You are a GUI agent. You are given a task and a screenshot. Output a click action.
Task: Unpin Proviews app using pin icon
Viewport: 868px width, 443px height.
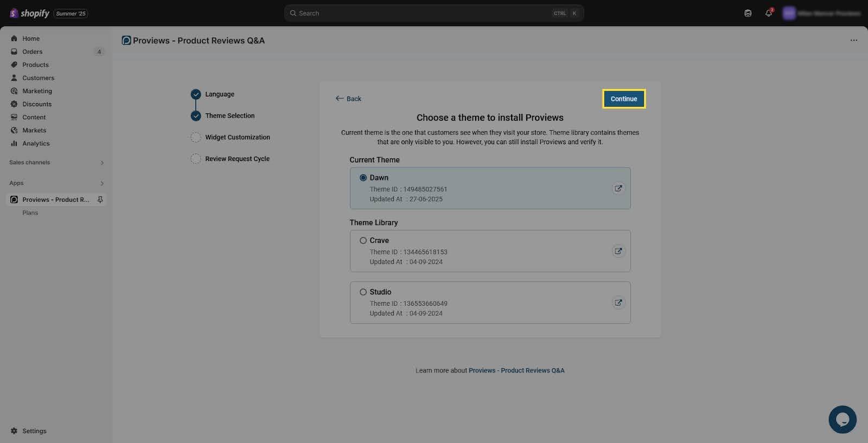(100, 200)
